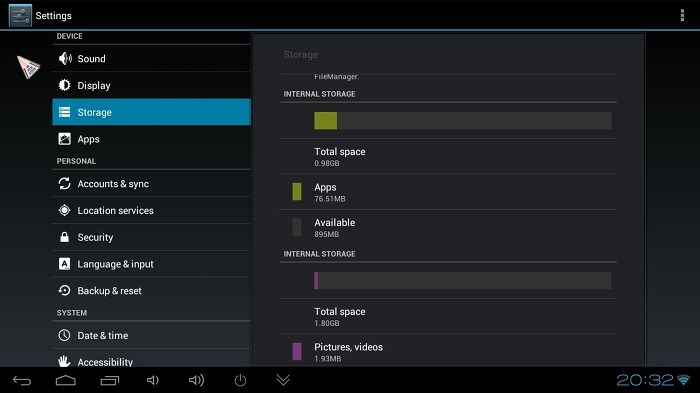Open Display settings

(x=151, y=85)
